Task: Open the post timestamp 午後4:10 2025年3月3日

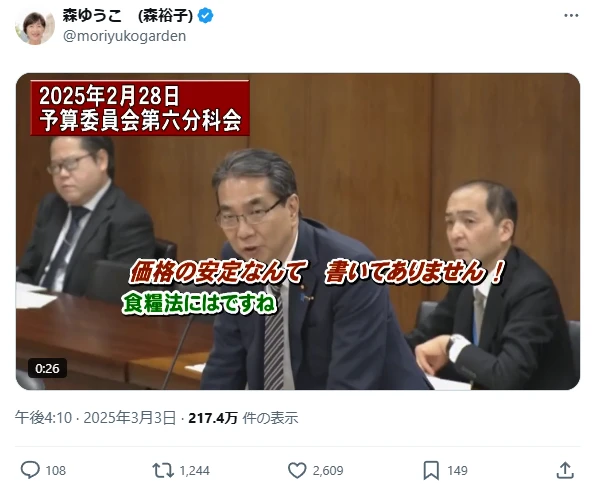Action: pyautogui.click(x=95, y=418)
